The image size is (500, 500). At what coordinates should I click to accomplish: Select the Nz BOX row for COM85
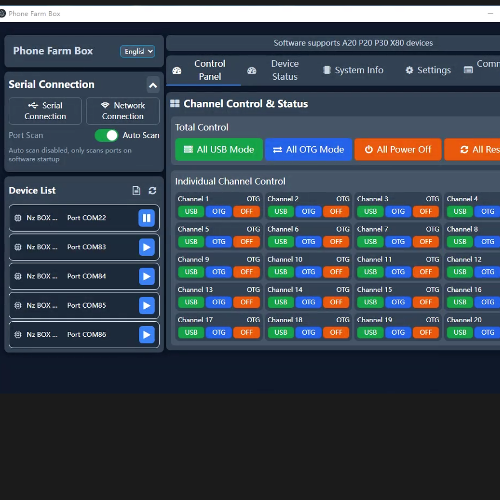84,306
